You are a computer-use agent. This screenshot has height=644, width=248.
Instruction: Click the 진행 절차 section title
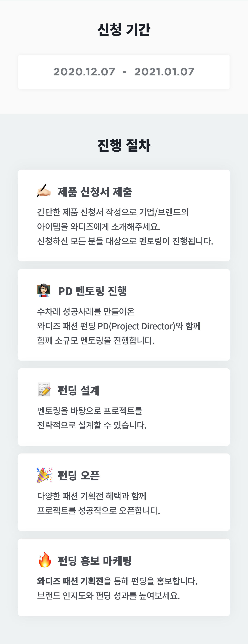124,145
